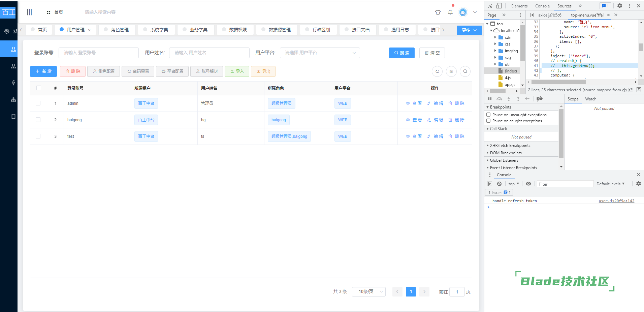Enable Pause on uncaught exceptions

pos(488,115)
